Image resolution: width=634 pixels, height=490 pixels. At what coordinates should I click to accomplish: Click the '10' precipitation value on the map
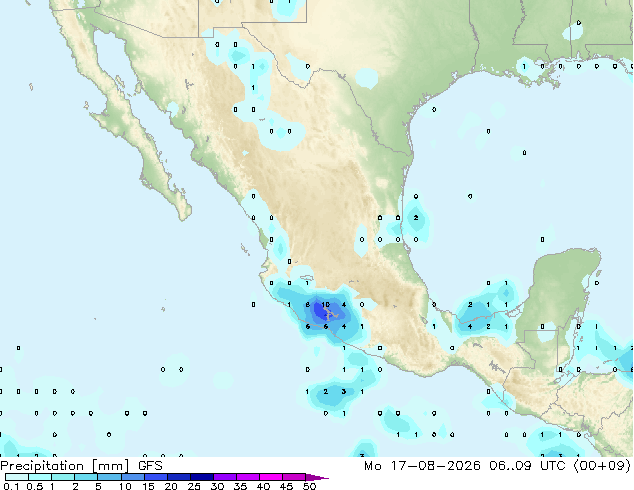(x=325, y=304)
